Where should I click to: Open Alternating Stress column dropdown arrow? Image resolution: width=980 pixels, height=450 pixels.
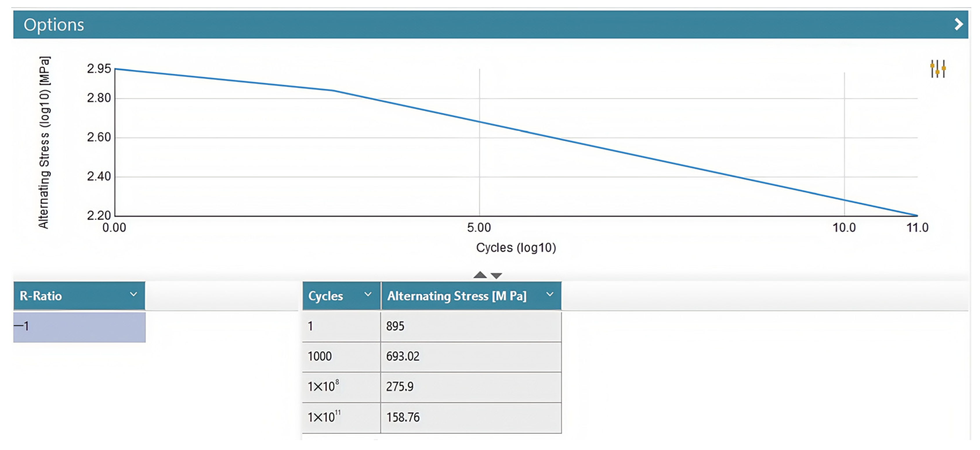coord(549,295)
